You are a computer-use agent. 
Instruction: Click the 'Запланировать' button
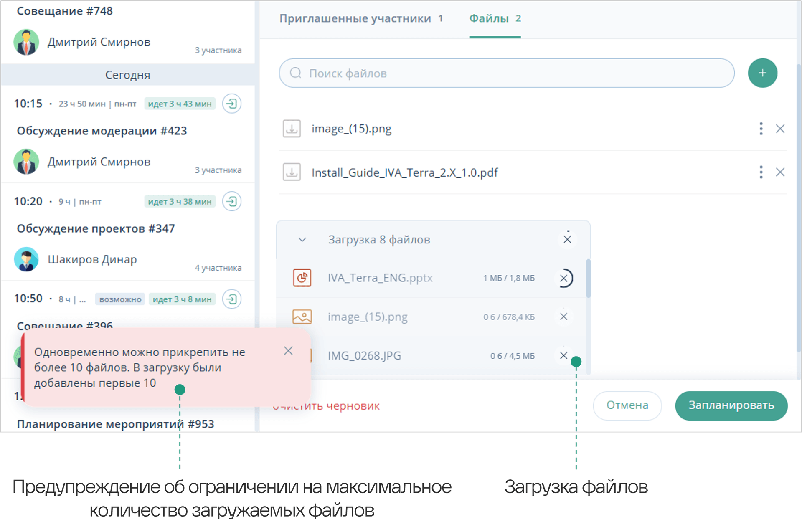[731, 405]
